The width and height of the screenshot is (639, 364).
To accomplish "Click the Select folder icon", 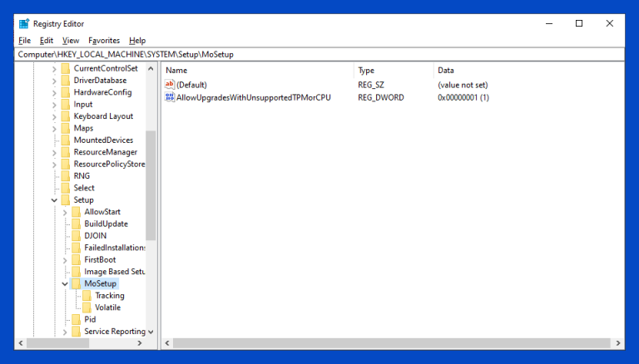I will [66, 188].
